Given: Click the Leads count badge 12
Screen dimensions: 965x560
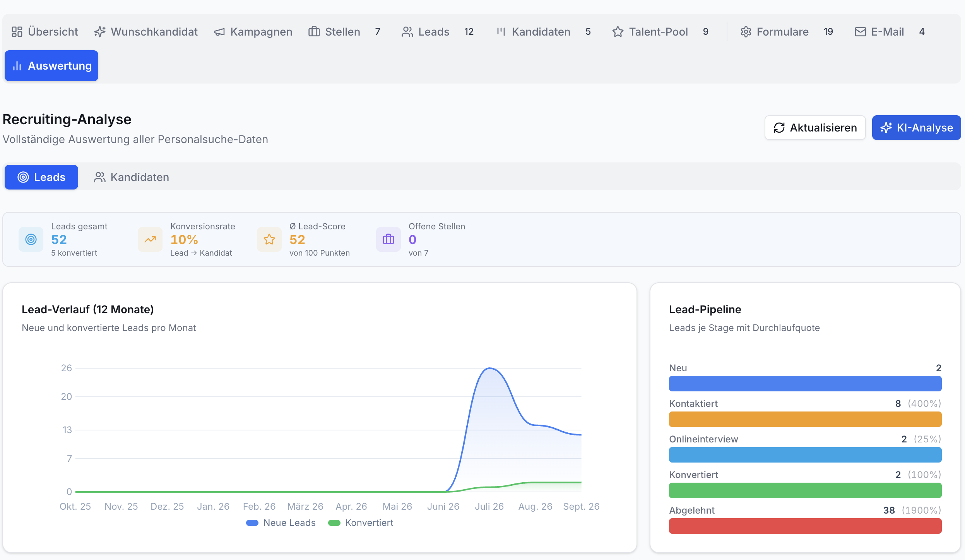Looking at the screenshot, I should coord(469,32).
